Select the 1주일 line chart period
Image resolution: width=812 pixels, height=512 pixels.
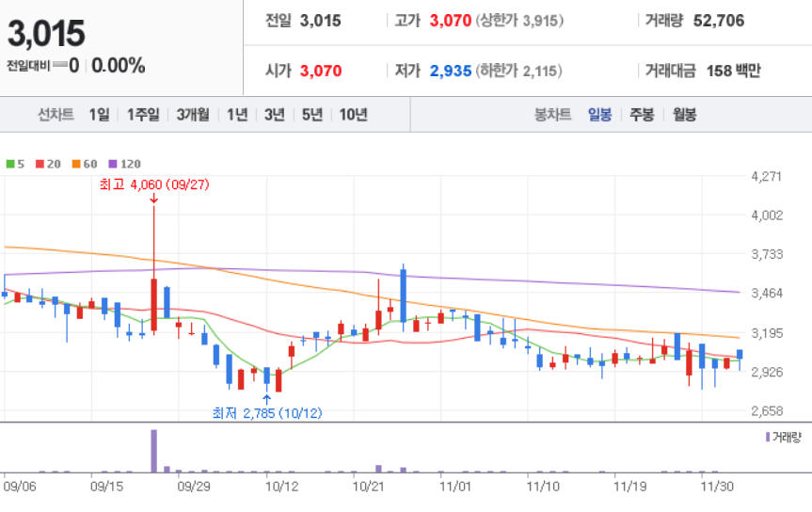pyautogui.click(x=143, y=114)
